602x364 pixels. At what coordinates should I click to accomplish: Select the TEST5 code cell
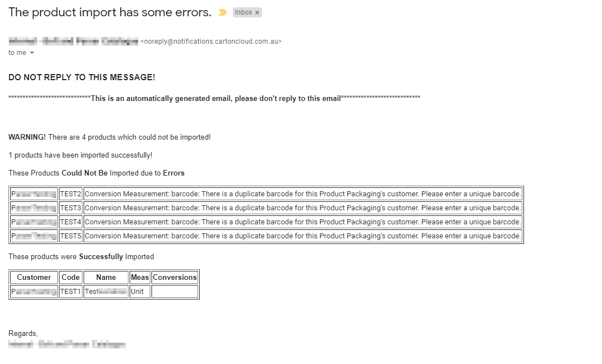71,236
